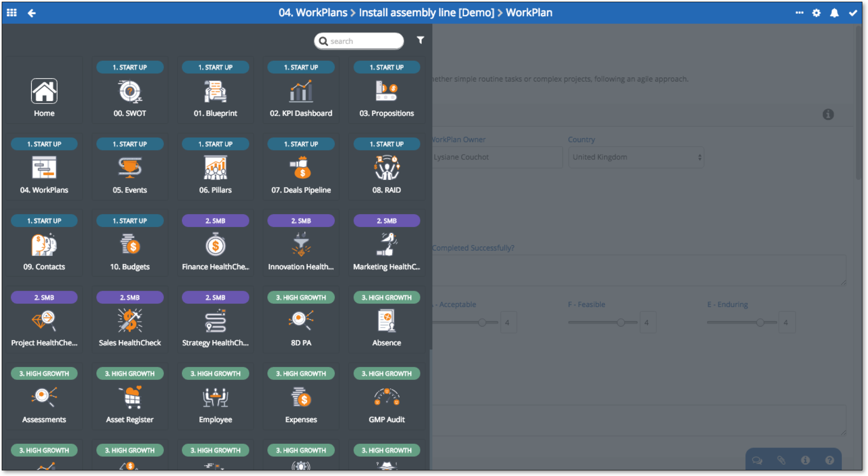The image size is (868, 476).
Task: Open 10. Budgets app
Action: [130, 244]
